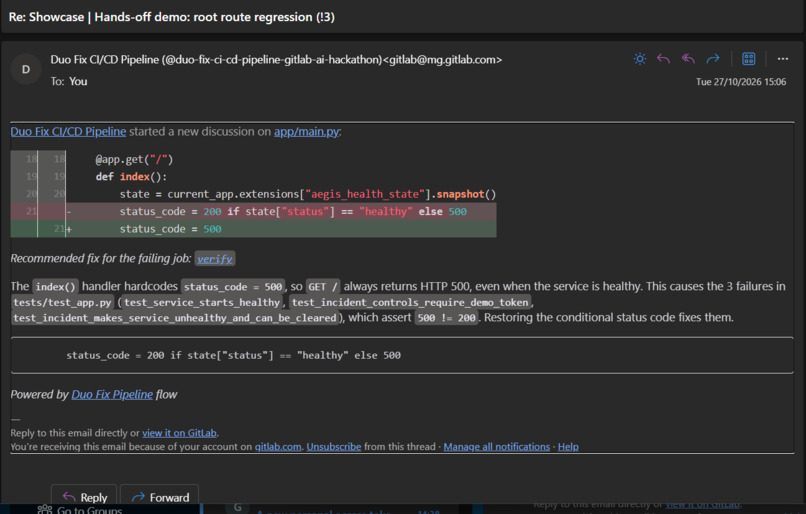Open the Help link in footer
Image resolution: width=806 pixels, height=514 pixels.
click(568, 447)
